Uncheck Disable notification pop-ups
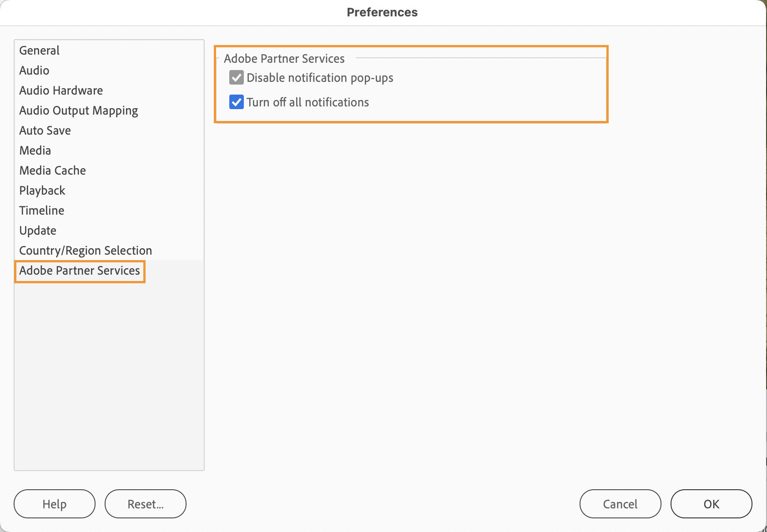This screenshot has height=532, width=767. 236,78
